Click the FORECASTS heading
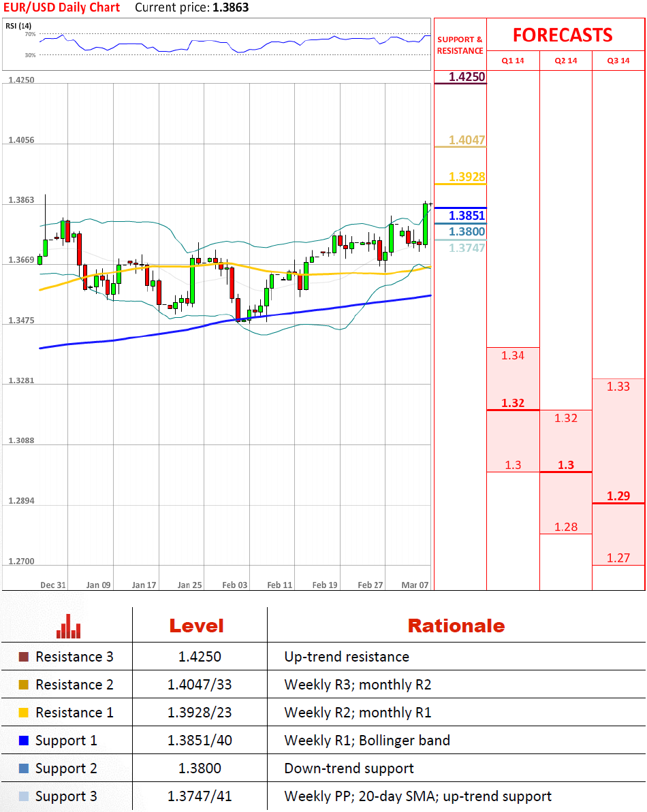This screenshot has width=647, height=812. 563,35
